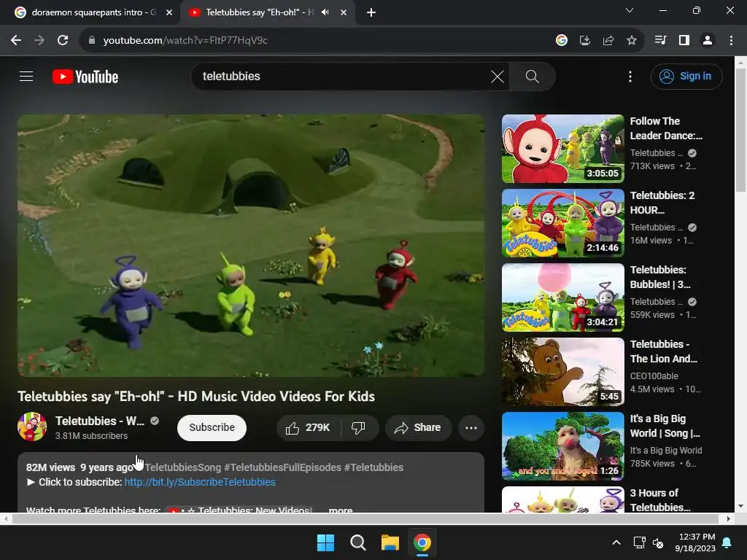Select the Teletubbies say Eh-oh tab
Screen dimensions: 747x560
click(x=260, y=12)
